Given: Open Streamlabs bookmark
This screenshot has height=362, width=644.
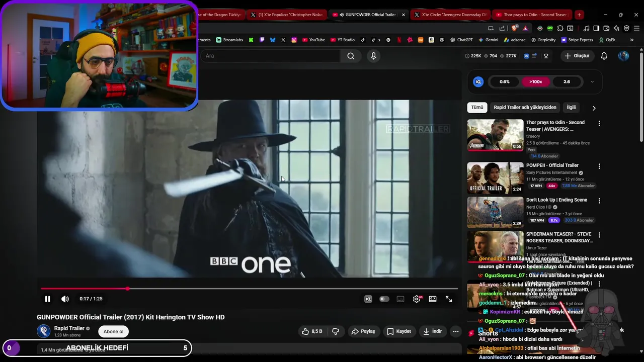Looking at the screenshot, I should [x=229, y=40].
